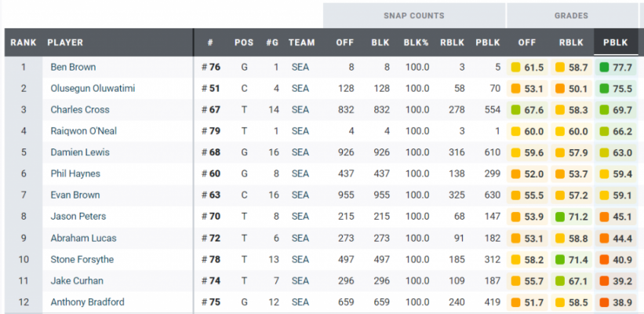
Task: Click Ben Brown's green 77.7 grade swatch
Action: [604, 68]
